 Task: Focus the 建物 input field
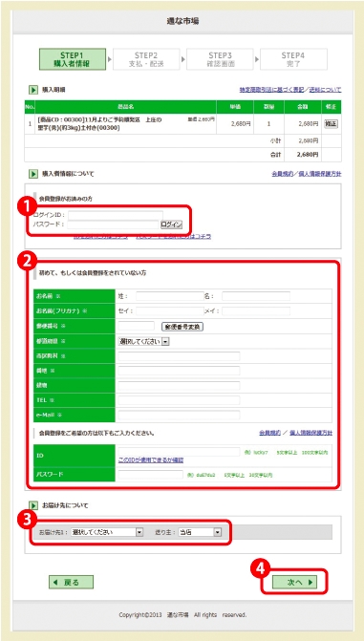point(180,386)
